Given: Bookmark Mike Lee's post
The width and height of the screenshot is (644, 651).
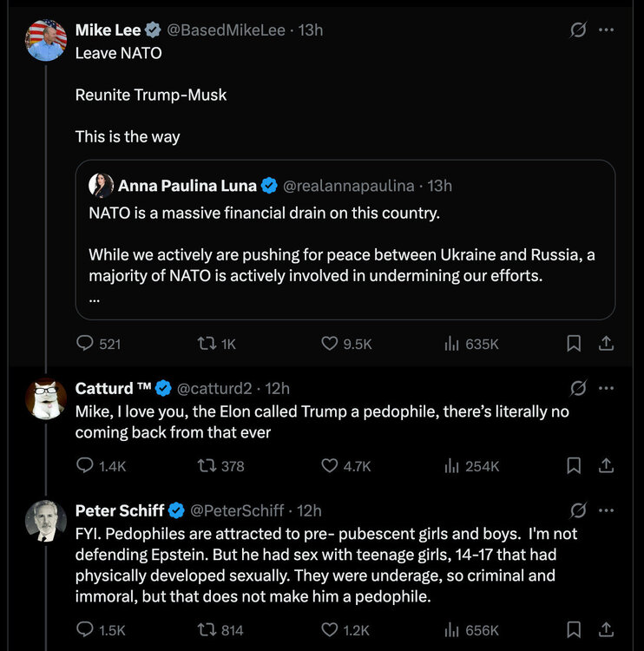Looking at the screenshot, I should [x=574, y=344].
